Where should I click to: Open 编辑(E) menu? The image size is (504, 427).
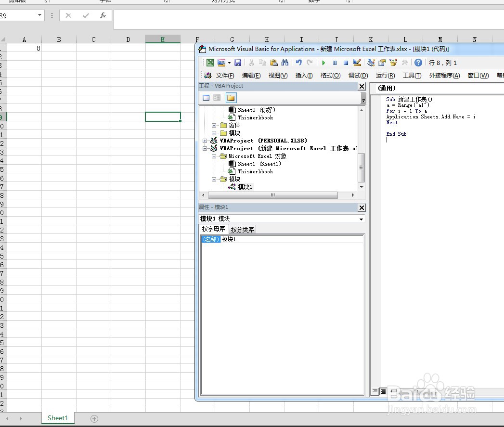point(251,76)
